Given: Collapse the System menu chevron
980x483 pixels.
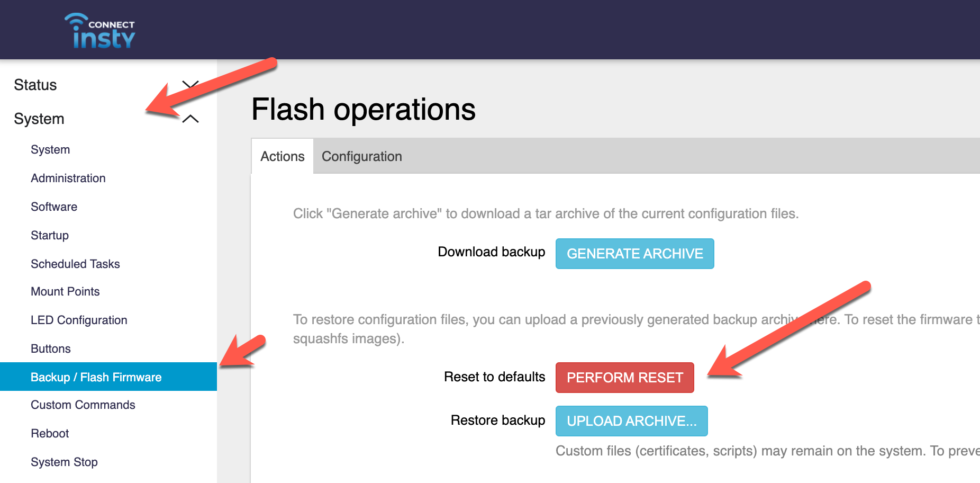Looking at the screenshot, I should coord(190,119).
